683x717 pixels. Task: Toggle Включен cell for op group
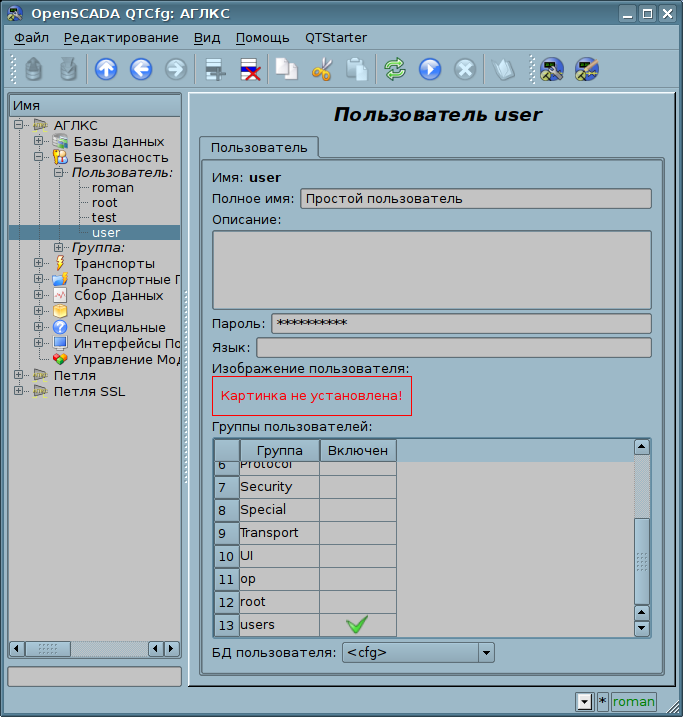358,579
